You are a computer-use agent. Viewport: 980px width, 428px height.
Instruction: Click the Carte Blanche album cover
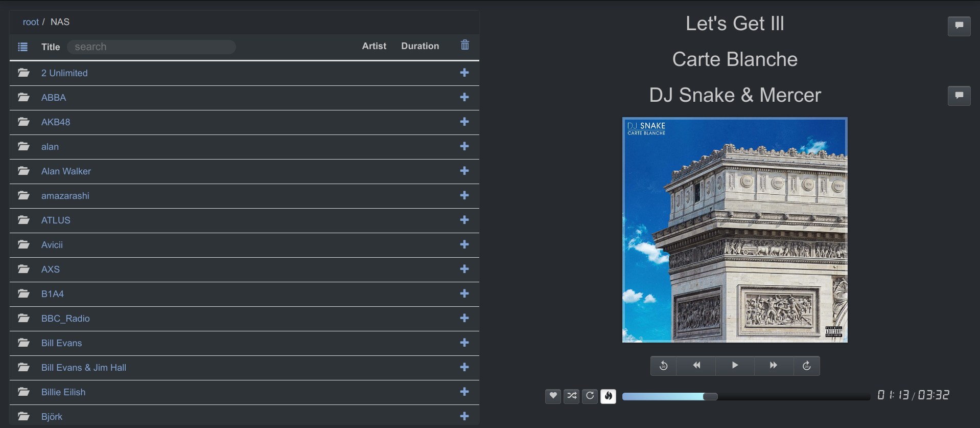(735, 230)
